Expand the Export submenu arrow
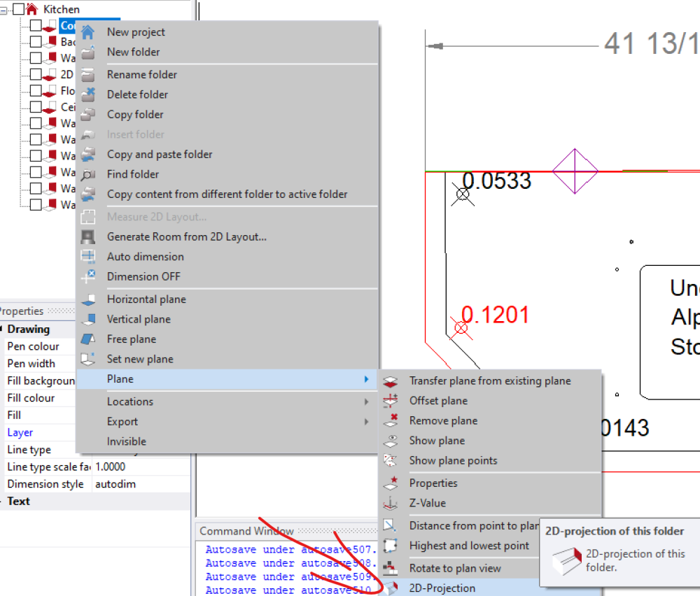This screenshot has height=596, width=700. click(366, 422)
